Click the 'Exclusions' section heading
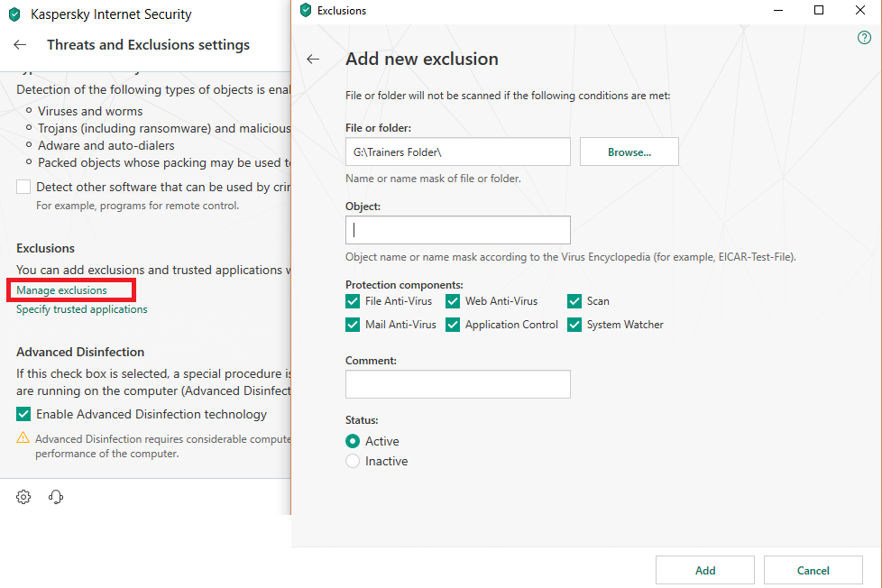This screenshot has width=882, height=588. coord(46,248)
